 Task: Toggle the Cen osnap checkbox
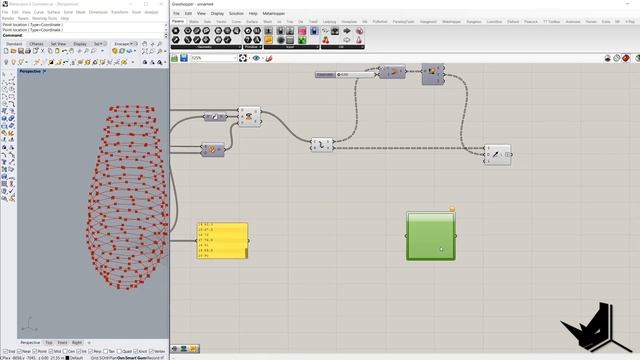(x=65, y=351)
